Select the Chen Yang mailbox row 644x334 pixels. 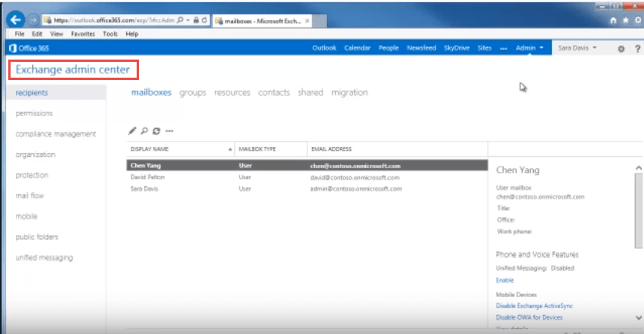tap(307, 166)
